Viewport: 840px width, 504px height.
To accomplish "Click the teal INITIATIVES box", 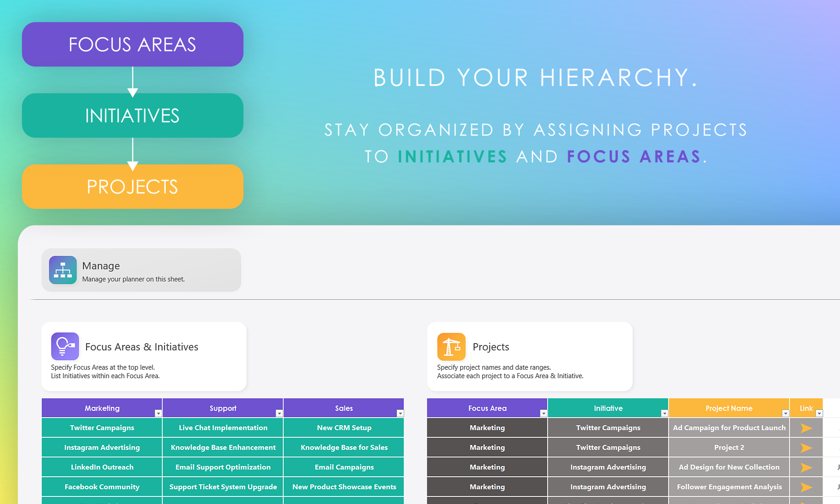I will tap(133, 116).
